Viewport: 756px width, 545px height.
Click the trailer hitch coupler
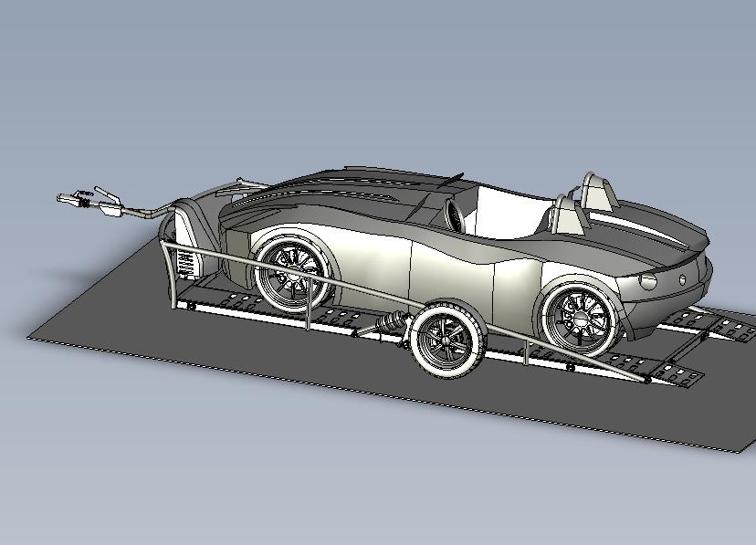[x=74, y=199]
